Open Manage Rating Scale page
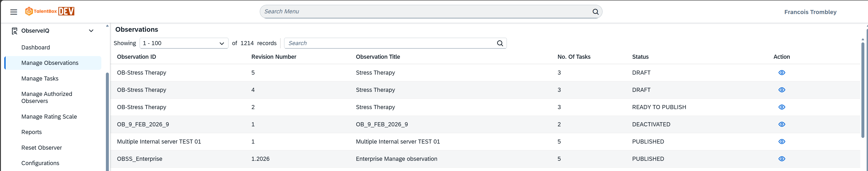Viewport: 868px width, 171px height. point(49,117)
